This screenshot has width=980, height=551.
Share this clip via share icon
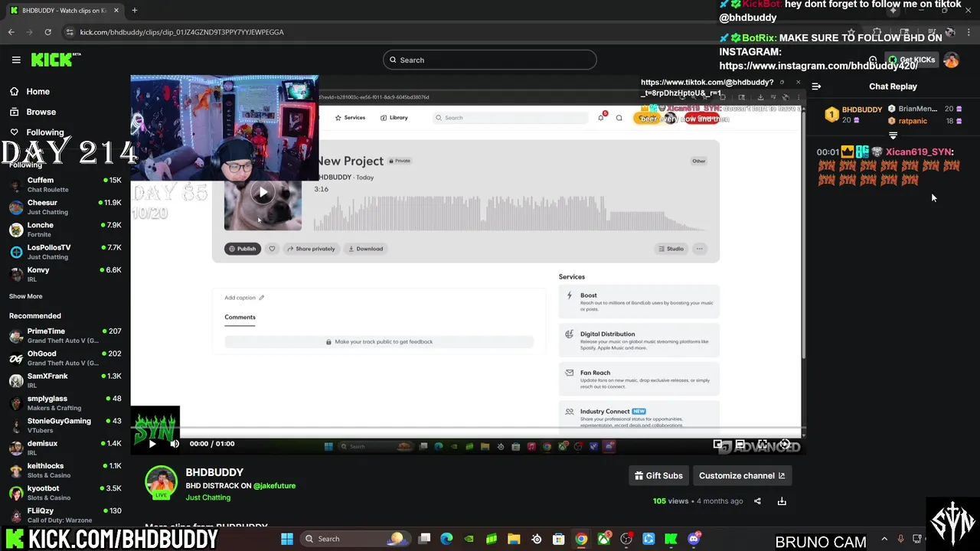(x=757, y=501)
